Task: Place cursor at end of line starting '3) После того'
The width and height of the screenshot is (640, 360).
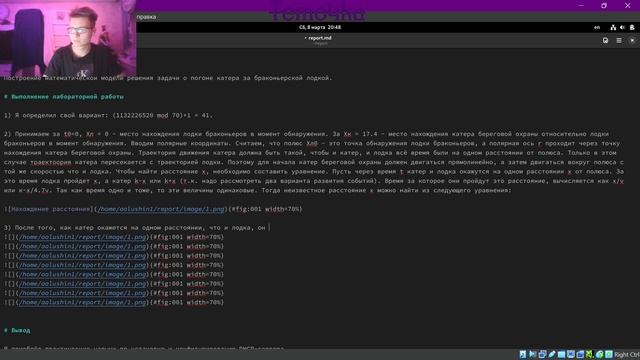Action: click(x=268, y=228)
